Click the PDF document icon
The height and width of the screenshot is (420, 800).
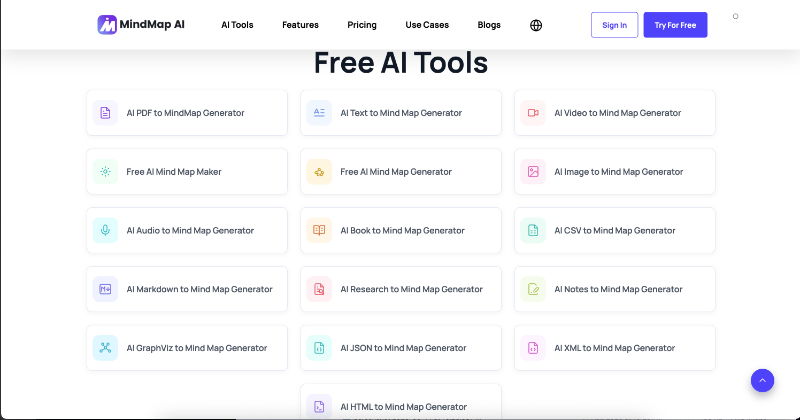tap(105, 113)
